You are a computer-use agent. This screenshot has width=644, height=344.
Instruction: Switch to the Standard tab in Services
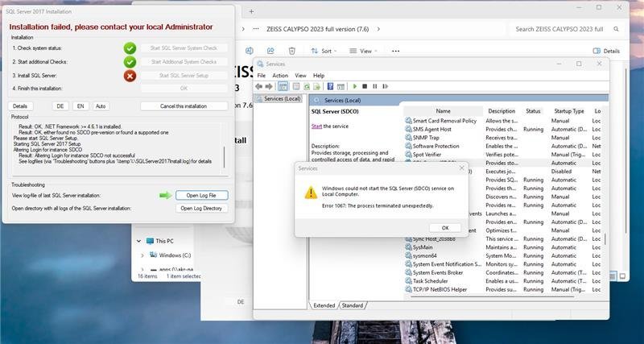pyautogui.click(x=353, y=305)
